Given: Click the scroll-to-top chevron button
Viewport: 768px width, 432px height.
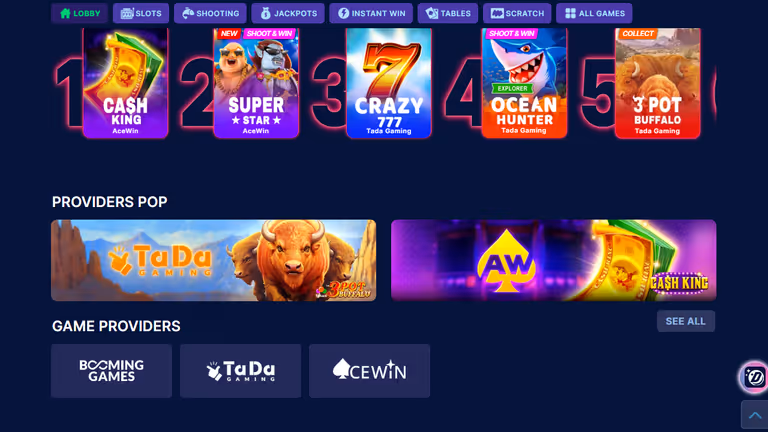Looking at the screenshot, I should (x=755, y=415).
